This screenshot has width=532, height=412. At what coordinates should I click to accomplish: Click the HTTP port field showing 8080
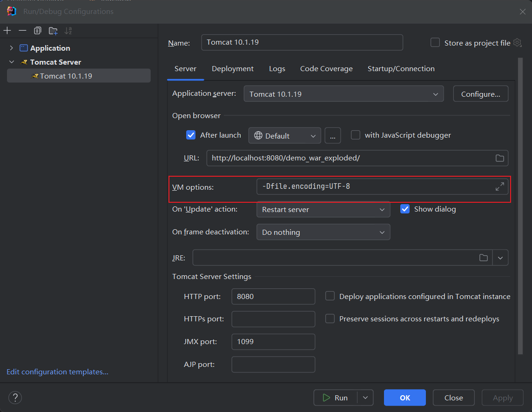coord(273,296)
